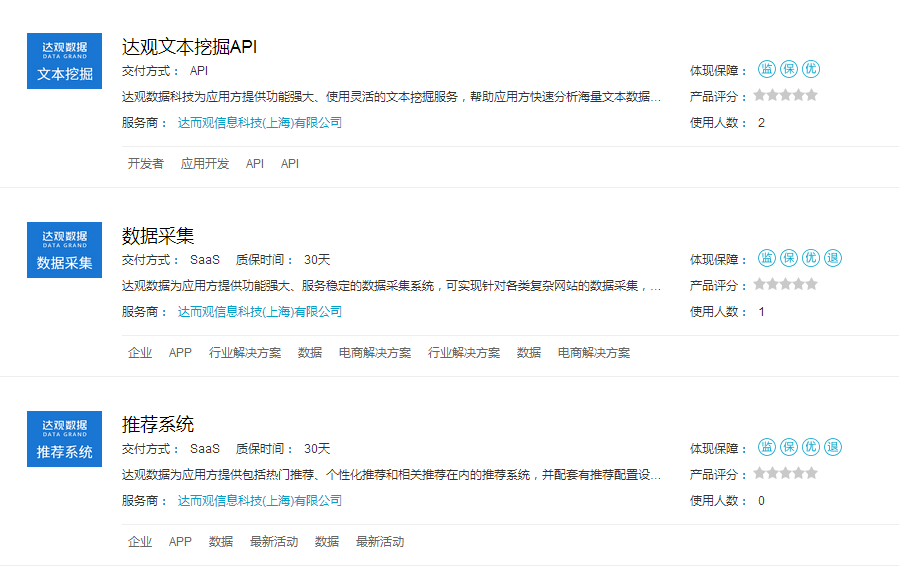Open the 推荐系统 product title
Screen dimensions: 899x567
(158, 425)
